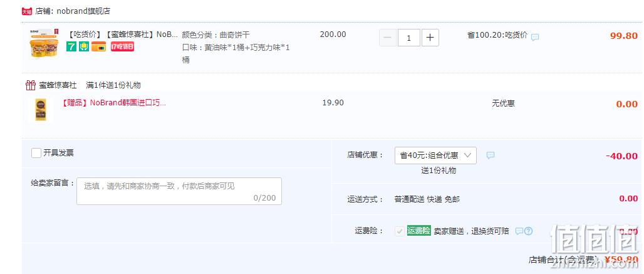Click the comment icon next to shop discount dropdown

coord(491,155)
